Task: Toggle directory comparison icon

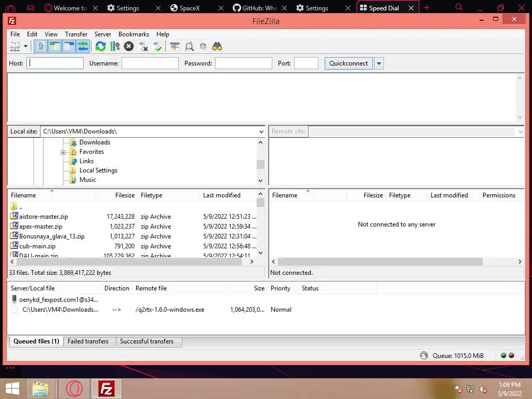Action: [189, 46]
